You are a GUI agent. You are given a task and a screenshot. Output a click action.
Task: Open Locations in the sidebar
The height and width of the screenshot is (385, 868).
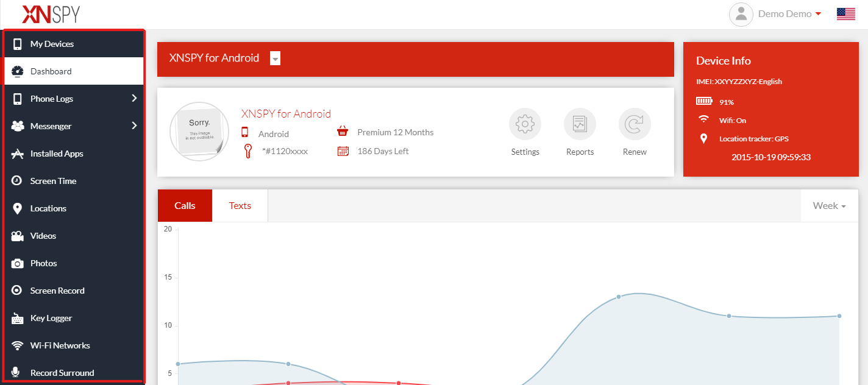click(x=74, y=208)
